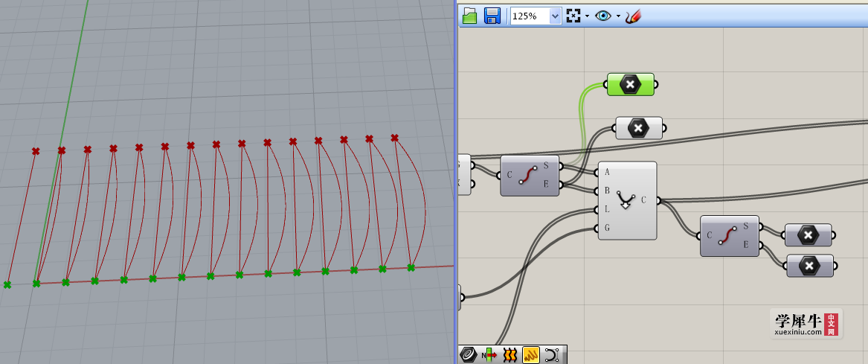Activate the red pencil sketch tool
This screenshot has width=868, height=364.
click(x=633, y=16)
